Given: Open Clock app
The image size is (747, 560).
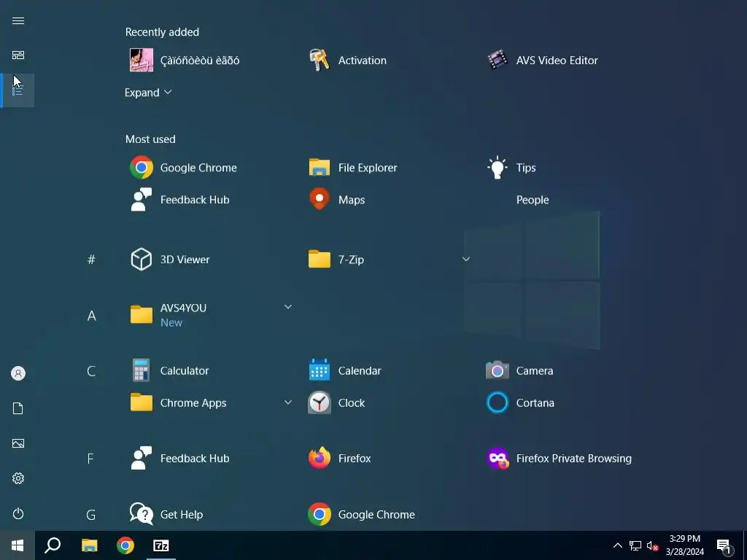Looking at the screenshot, I should click(x=336, y=402).
